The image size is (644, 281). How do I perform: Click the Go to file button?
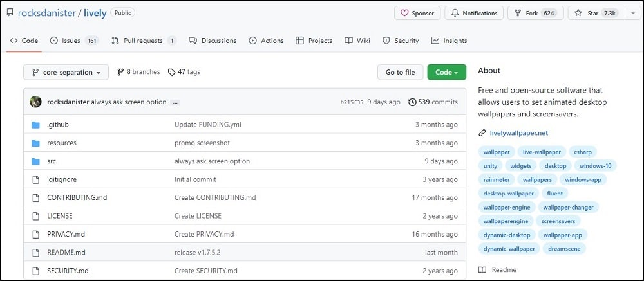[400, 72]
